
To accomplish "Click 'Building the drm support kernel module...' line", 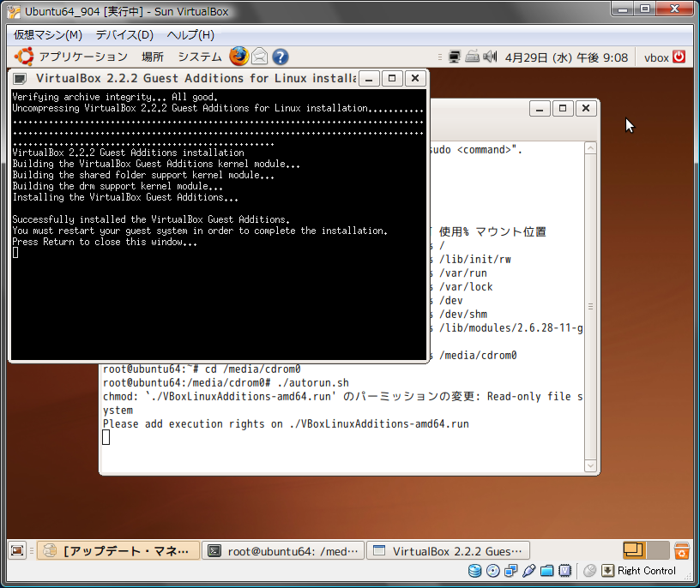I will pos(118,186).
